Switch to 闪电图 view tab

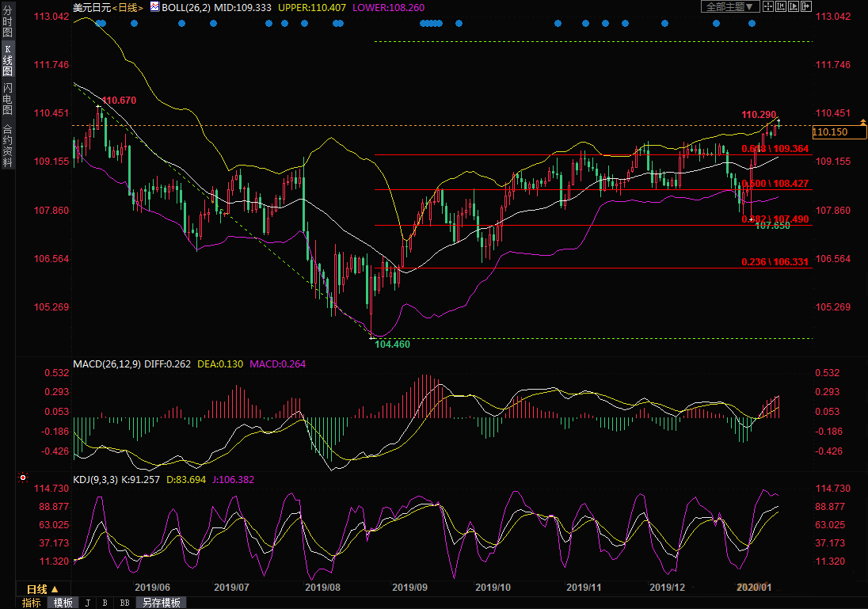tap(7, 97)
